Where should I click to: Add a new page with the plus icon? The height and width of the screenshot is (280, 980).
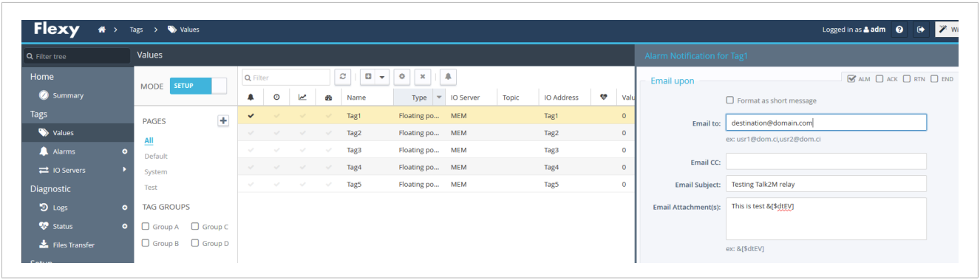pyautogui.click(x=223, y=121)
